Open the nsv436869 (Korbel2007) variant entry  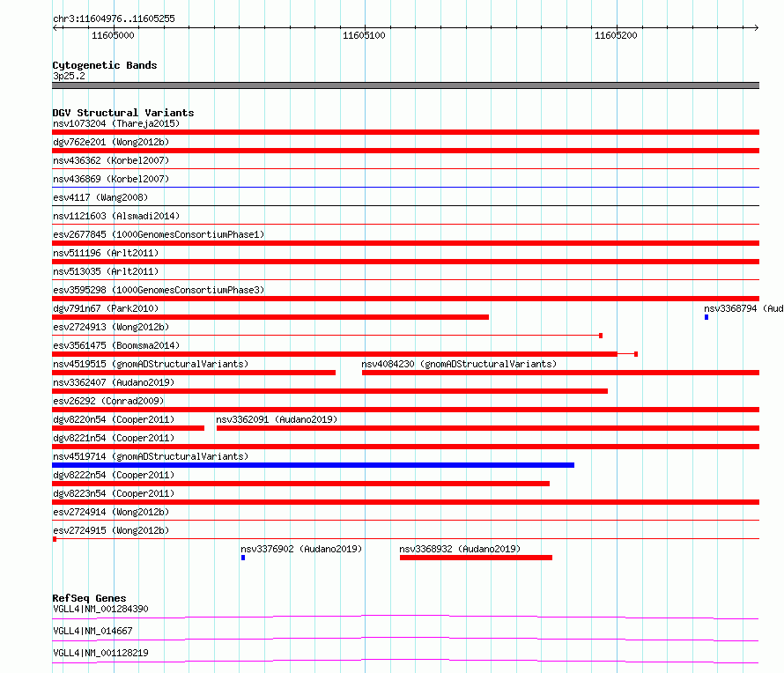pyautogui.click(x=111, y=179)
